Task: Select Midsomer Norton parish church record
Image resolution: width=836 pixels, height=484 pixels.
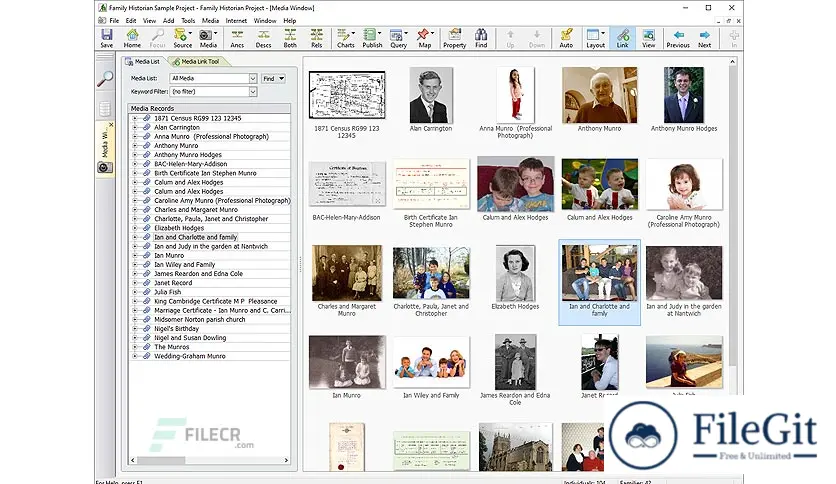Action: click(199, 319)
